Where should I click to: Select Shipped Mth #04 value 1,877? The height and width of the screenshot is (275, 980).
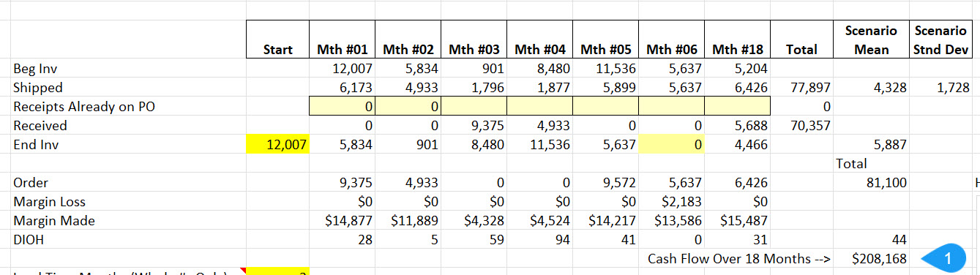[539, 88]
